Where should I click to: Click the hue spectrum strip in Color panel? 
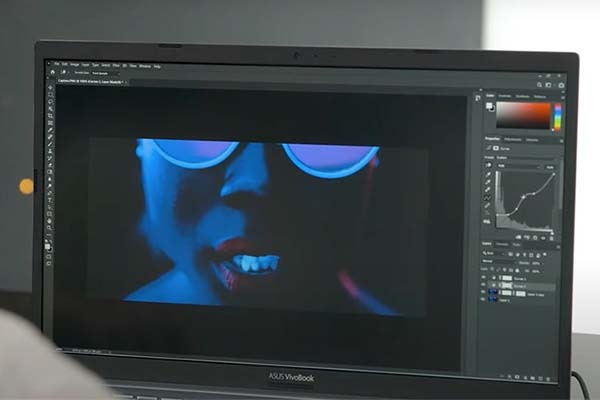(558, 117)
